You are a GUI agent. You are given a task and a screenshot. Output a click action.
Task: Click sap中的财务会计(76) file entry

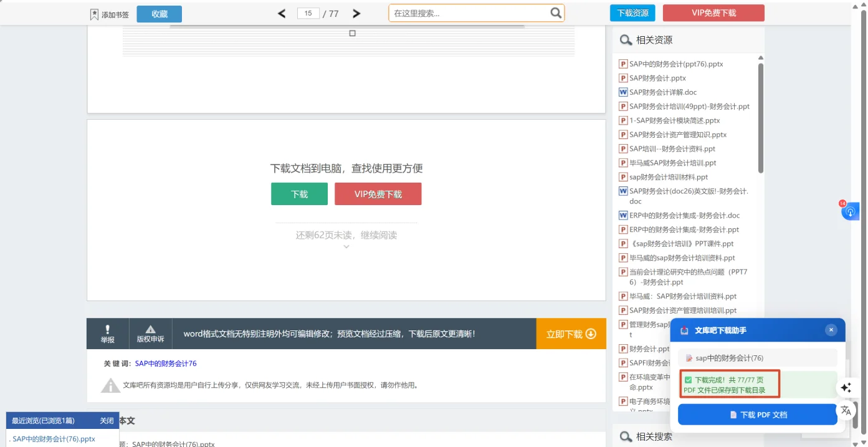[758, 358]
